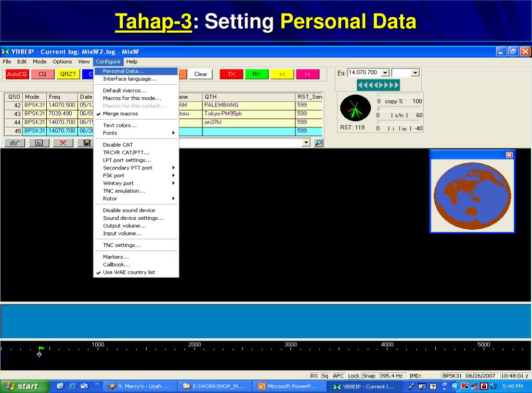Screen dimensions: 532x393
Task: Click the yellow QRZ? macro button
Action: pyautogui.click(x=68, y=74)
